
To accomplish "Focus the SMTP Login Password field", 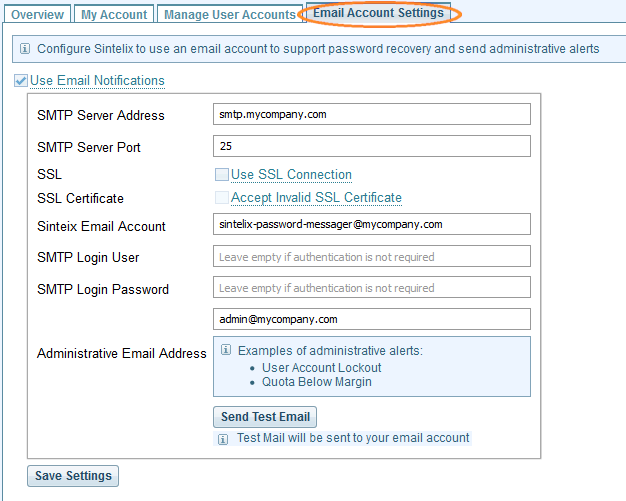I will [372, 287].
